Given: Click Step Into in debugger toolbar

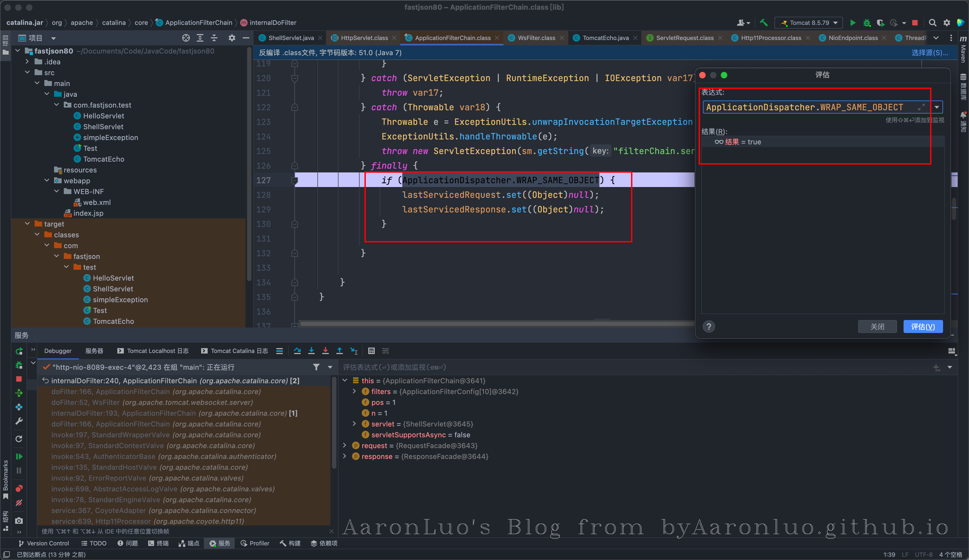Looking at the screenshot, I should (x=311, y=351).
